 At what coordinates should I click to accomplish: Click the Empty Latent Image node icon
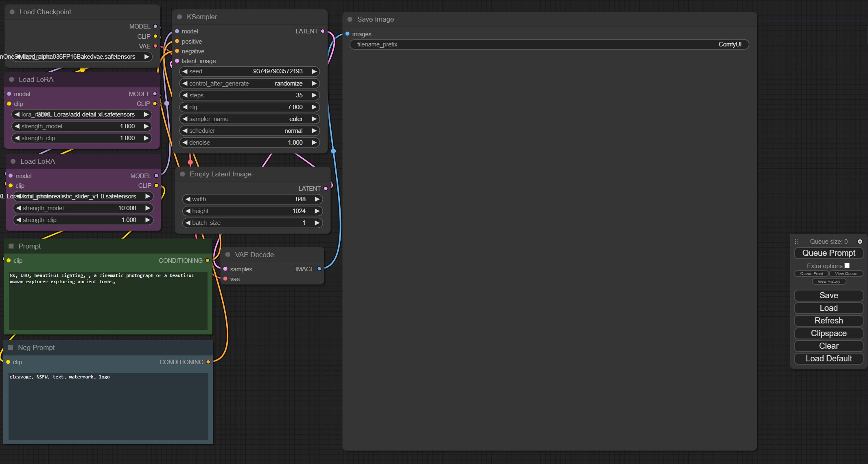click(x=184, y=173)
